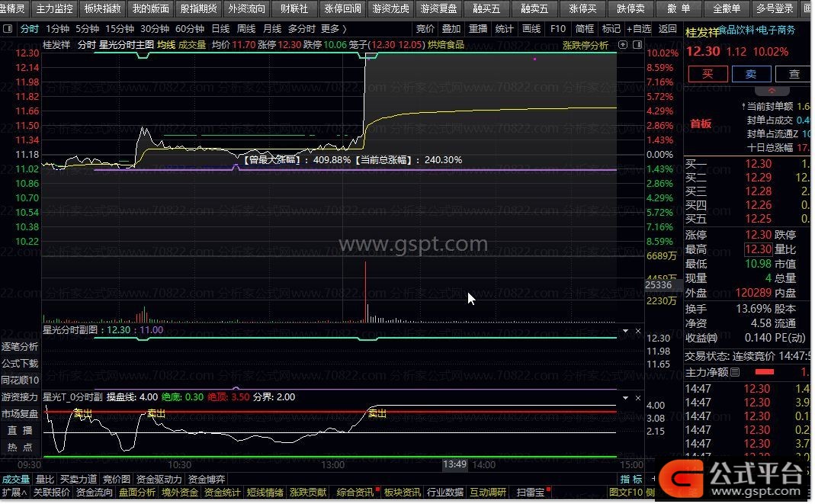Viewport: 815px width, 504px height.
Task: Click the 游资复盘 toolbar button
Action: (x=438, y=9)
